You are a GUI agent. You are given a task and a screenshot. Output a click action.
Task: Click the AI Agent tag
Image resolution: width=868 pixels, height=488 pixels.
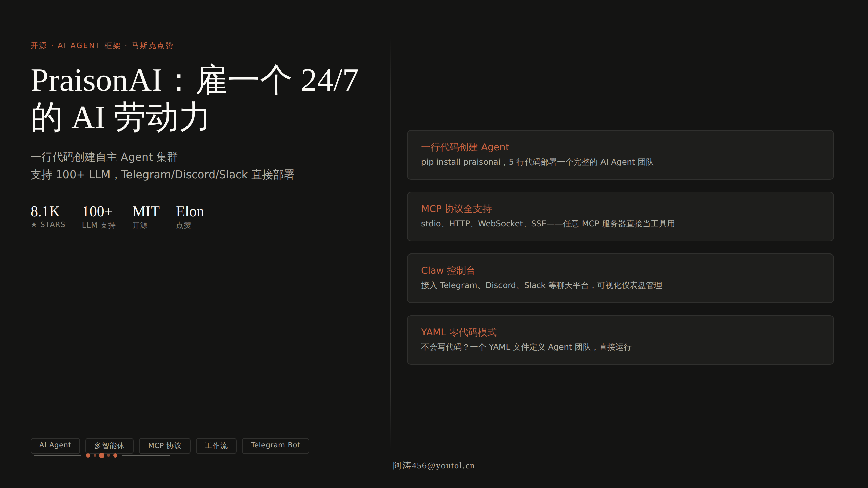[55, 446]
